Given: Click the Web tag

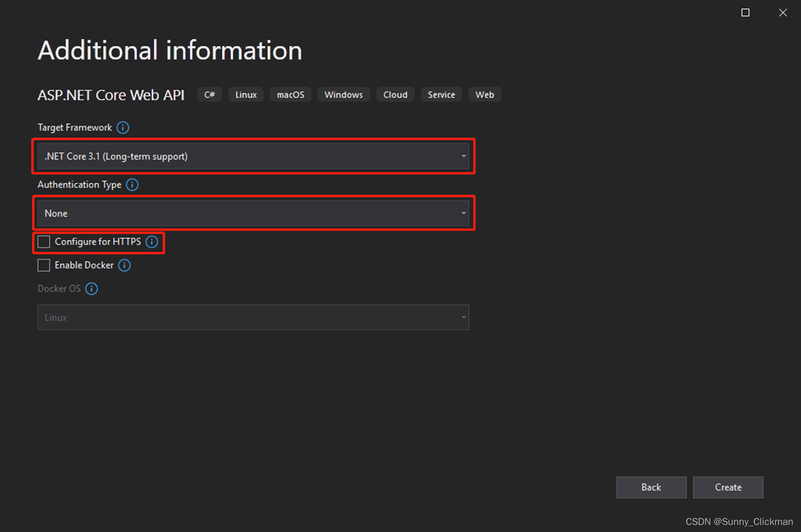Looking at the screenshot, I should tap(485, 95).
